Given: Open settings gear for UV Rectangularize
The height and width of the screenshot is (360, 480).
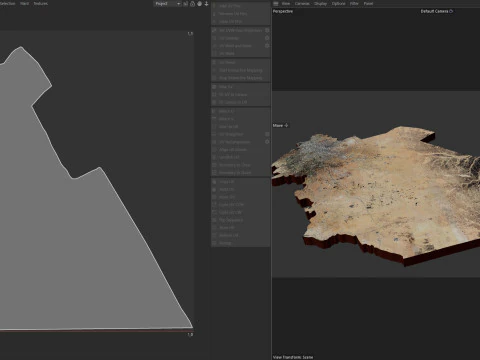Looking at the screenshot, I should [267, 142].
